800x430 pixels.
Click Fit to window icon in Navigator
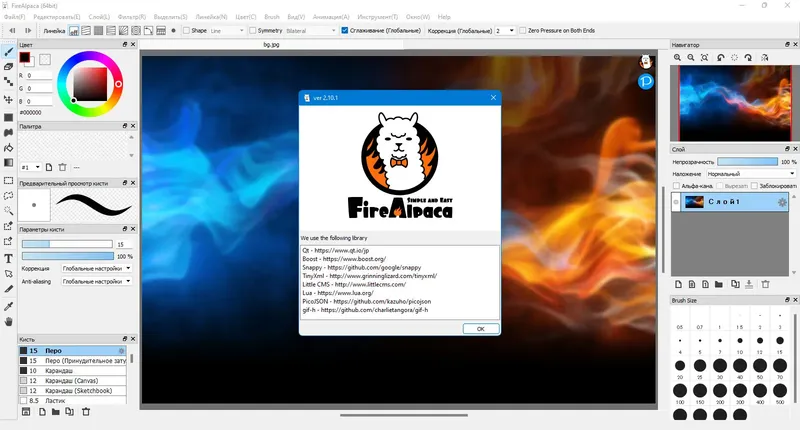[x=705, y=58]
